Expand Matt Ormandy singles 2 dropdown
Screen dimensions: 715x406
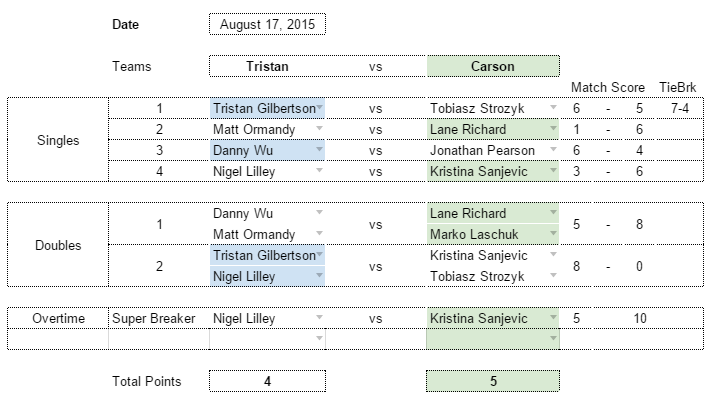tap(320, 129)
